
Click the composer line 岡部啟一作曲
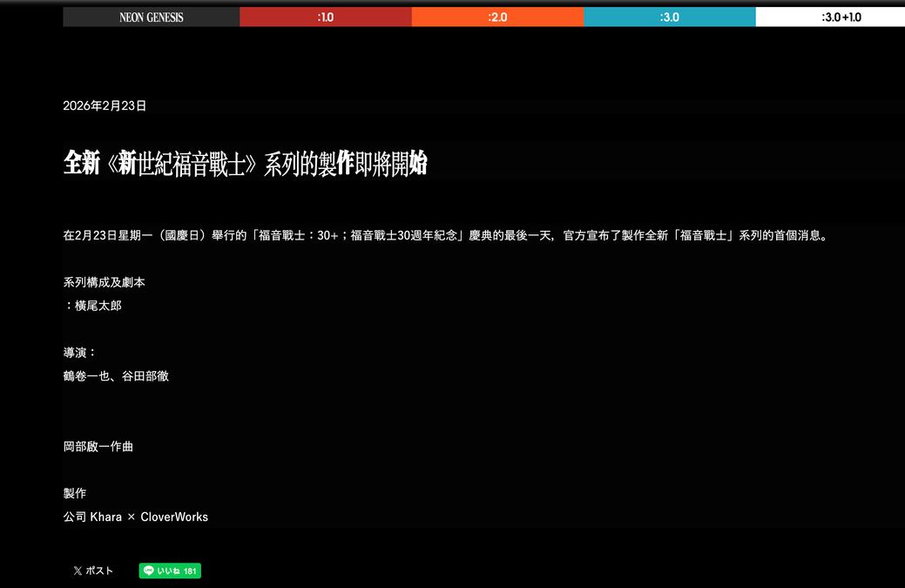[x=98, y=447]
